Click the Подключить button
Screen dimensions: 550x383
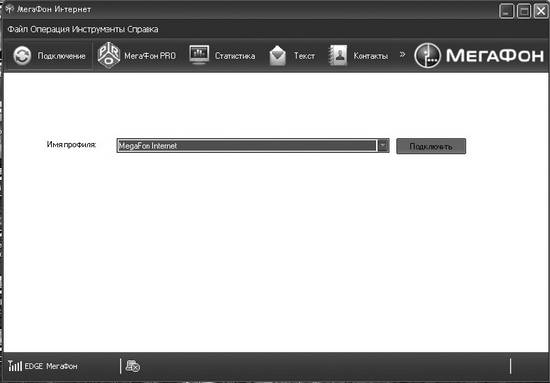431,146
